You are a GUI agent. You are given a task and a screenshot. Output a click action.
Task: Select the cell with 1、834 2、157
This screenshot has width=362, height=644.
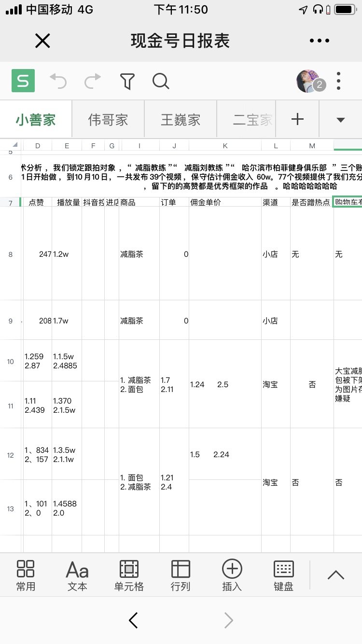[38, 454]
